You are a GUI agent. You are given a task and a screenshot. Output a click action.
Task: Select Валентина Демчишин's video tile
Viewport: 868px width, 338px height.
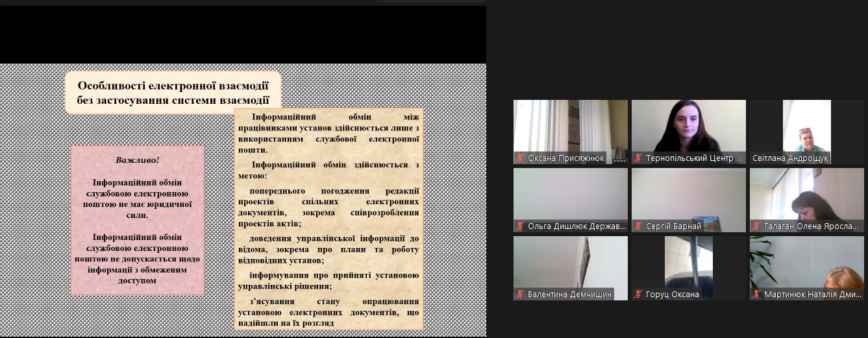571,268
